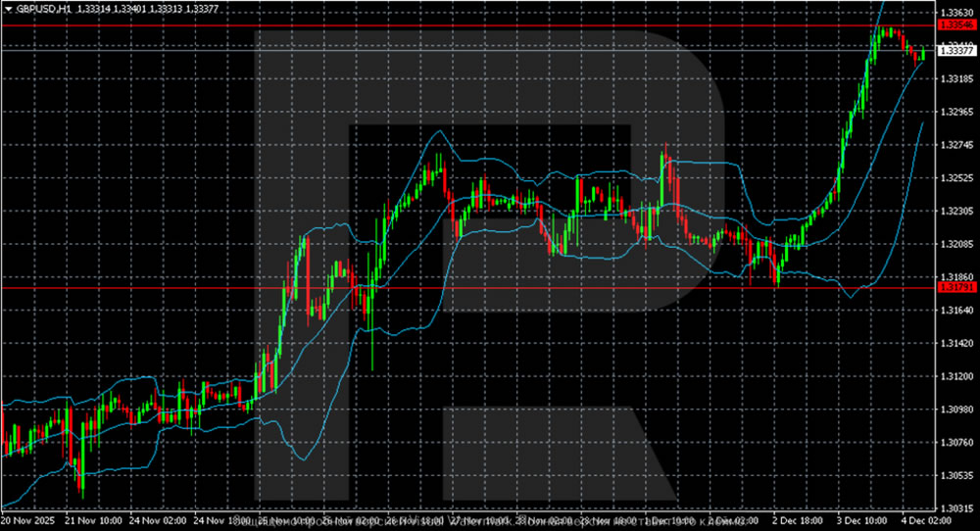The image size is (980, 531).
Task: Click the 1.32525 price scale value
Action: (956, 178)
